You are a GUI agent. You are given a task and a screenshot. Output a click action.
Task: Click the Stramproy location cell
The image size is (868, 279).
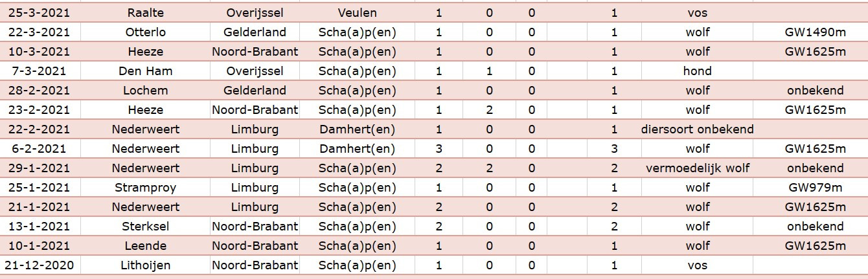(x=145, y=187)
